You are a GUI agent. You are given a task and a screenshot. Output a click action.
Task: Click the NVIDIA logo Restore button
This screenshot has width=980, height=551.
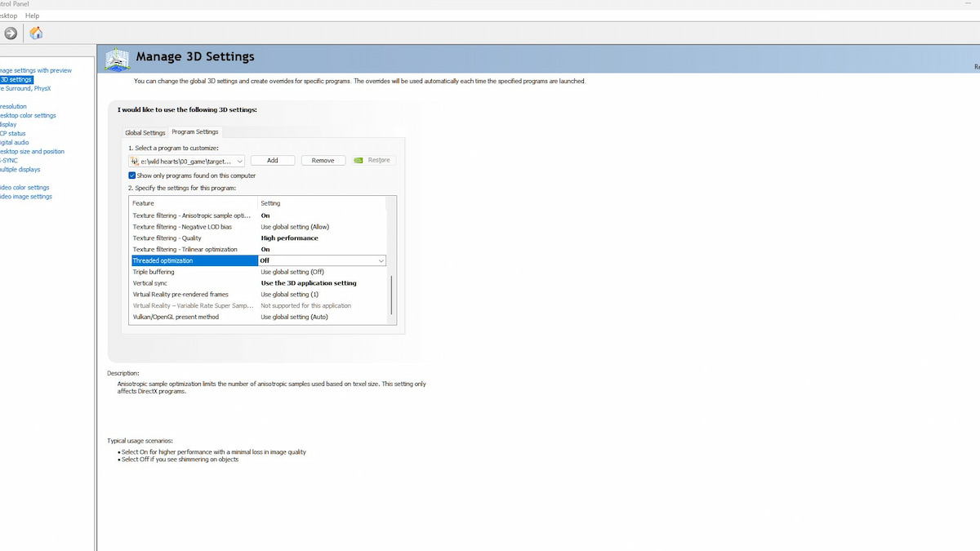373,161
